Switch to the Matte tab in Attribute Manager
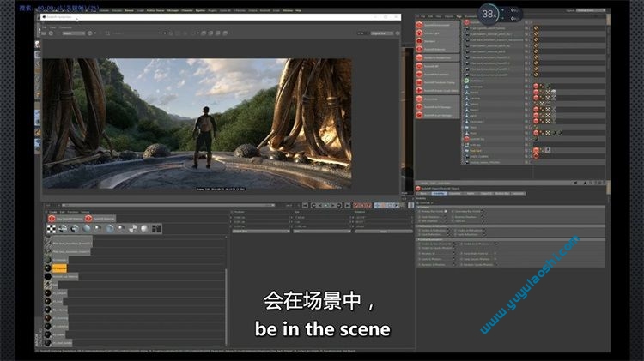The image size is (644, 361). (x=471, y=193)
